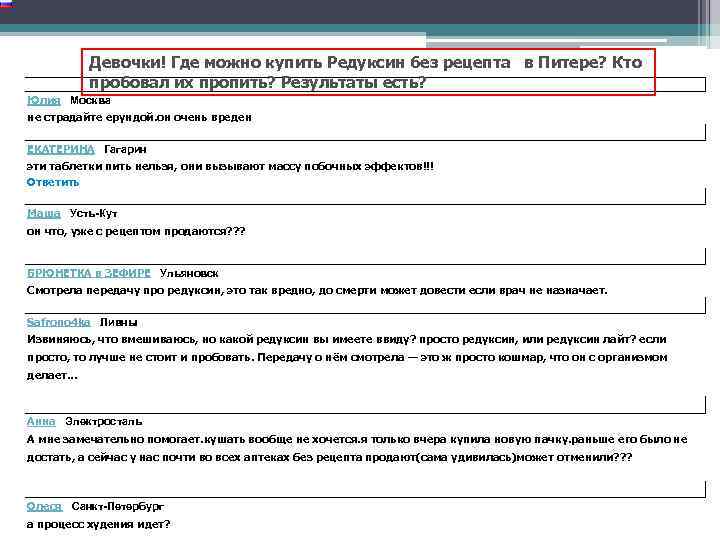Click city label Санкт-Петербург
Viewport: 720px width, 540px height.
pyautogui.click(x=118, y=506)
